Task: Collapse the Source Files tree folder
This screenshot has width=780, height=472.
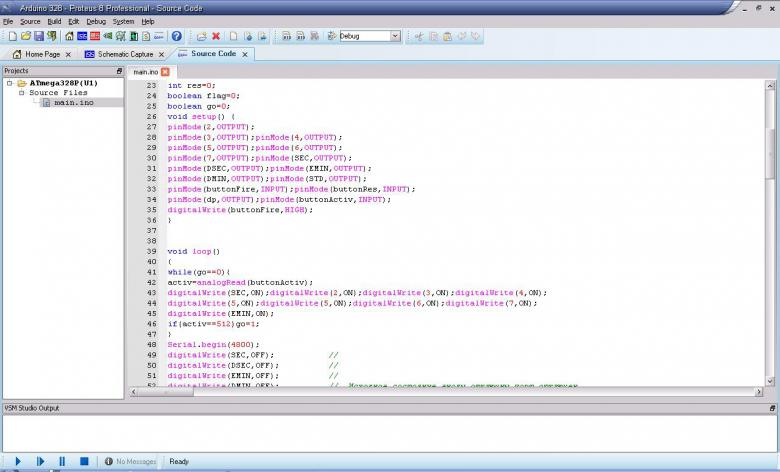Action: click(x=21, y=93)
